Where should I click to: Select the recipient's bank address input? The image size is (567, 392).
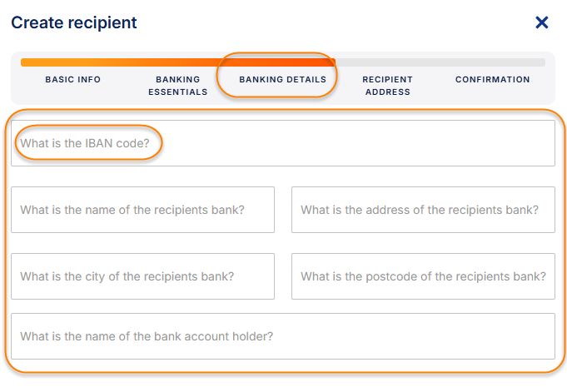click(423, 210)
